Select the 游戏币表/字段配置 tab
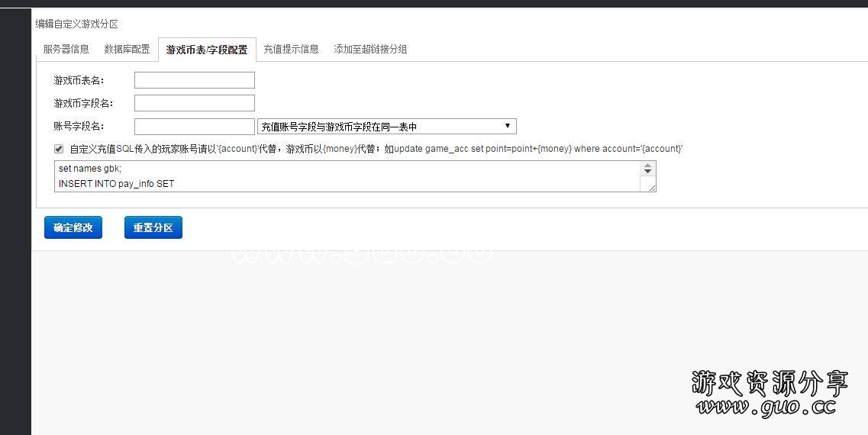This screenshot has height=435, width=868. point(207,50)
